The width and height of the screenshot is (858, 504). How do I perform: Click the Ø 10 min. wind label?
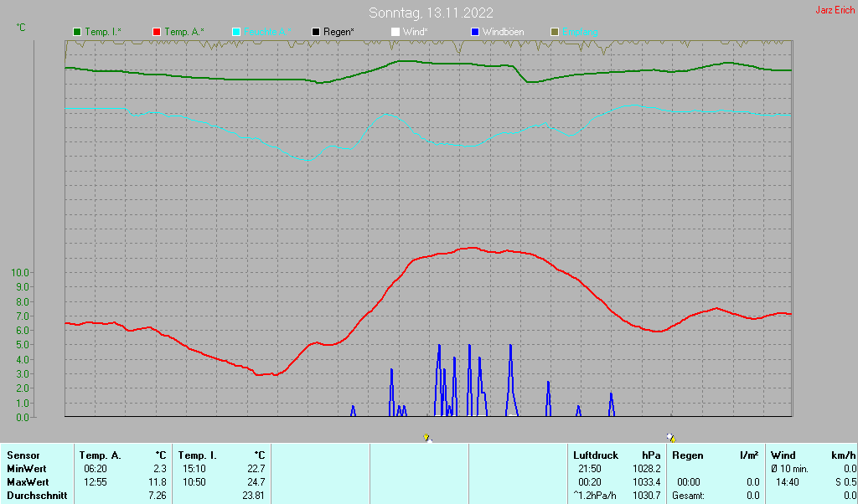click(x=789, y=469)
